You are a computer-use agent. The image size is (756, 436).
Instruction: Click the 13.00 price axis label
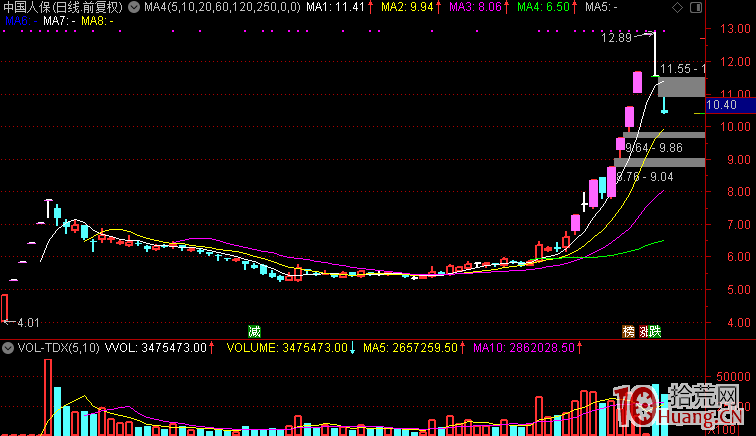(x=735, y=28)
